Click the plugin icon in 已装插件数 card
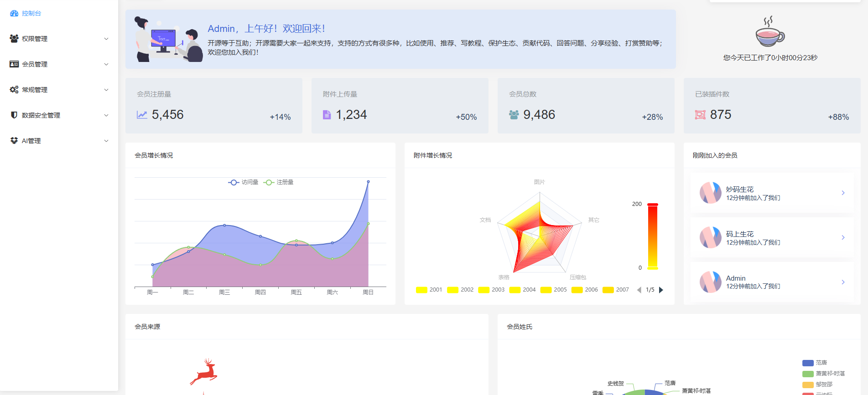This screenshot has width=868, height=395. pyautogui.click(x=700, y=115)
